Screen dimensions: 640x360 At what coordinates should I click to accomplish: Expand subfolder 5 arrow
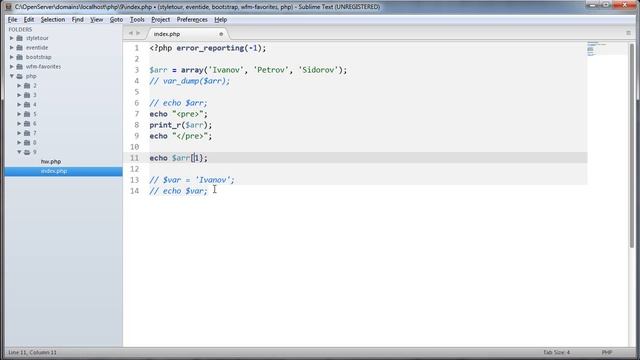[x=19, y=114]
